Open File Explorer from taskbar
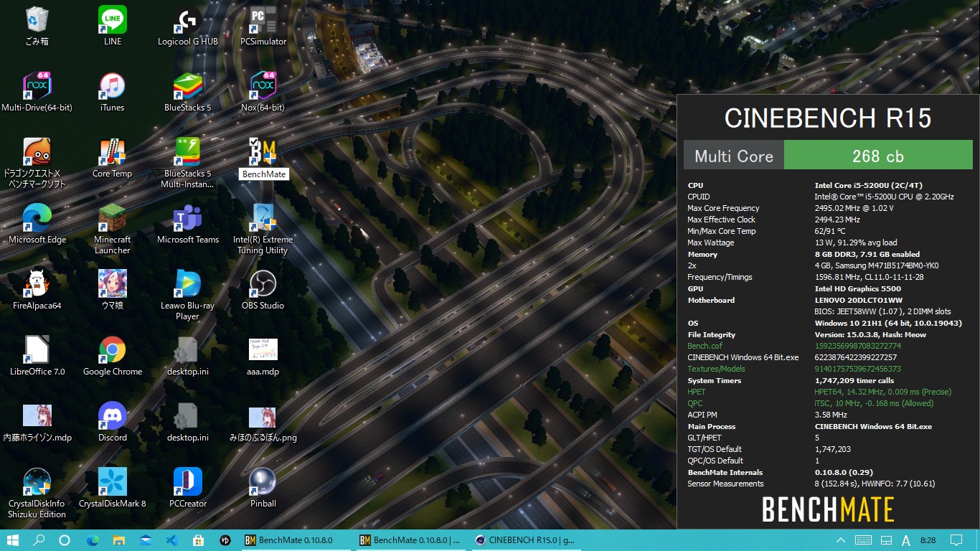 pyautogui.click(x=119, y=540)
